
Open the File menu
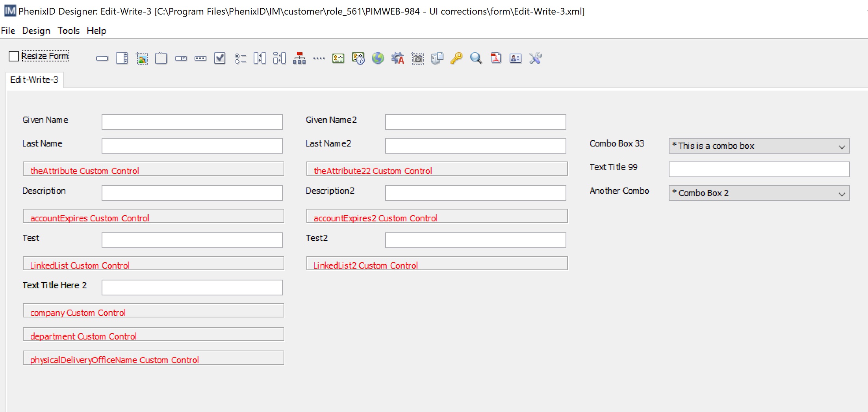coord(8,31)
